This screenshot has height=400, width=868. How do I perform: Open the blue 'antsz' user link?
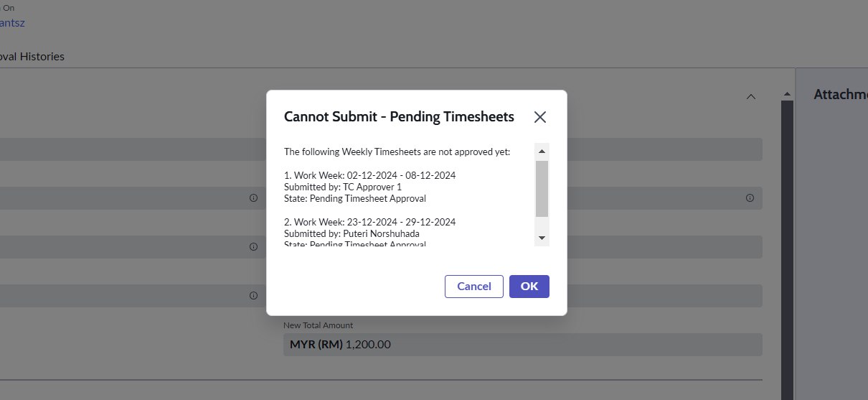(x=13, y=23)
